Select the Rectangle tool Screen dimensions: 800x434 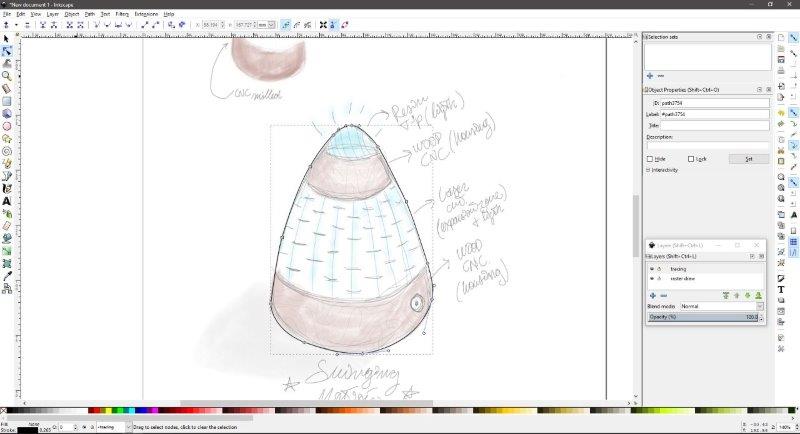pos(7,101)
